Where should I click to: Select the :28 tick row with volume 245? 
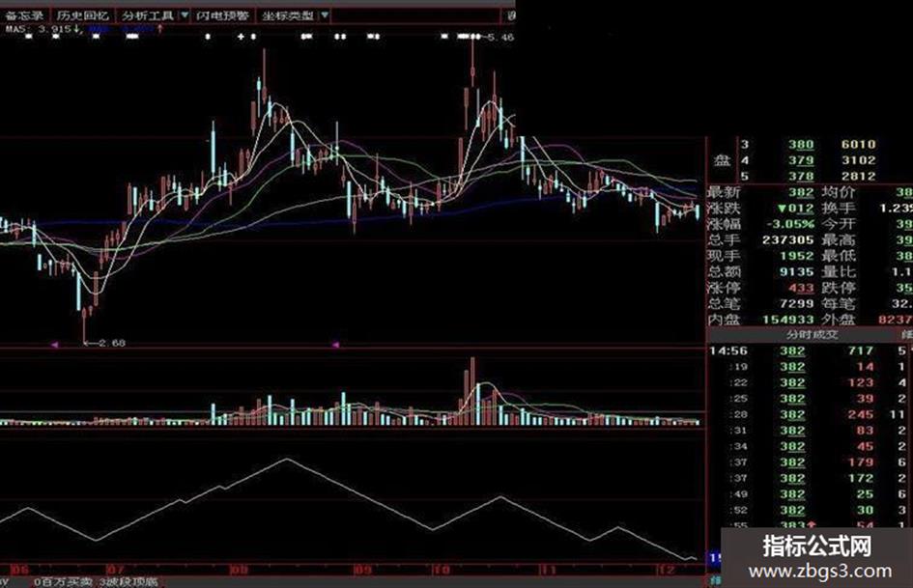point(810,414)
